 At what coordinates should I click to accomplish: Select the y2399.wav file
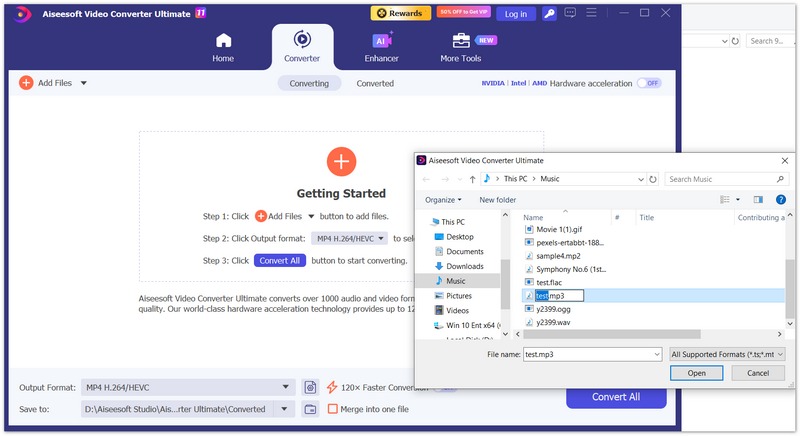tap(548, 322)
